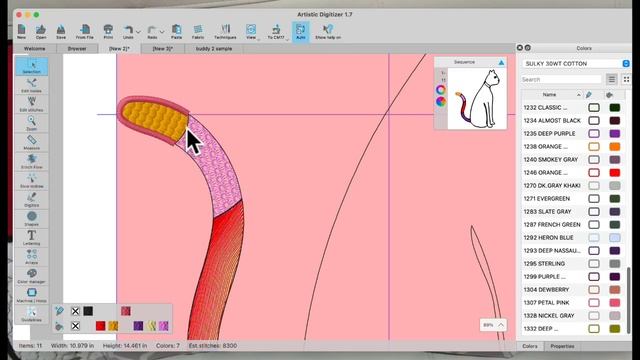Toggle the Auto button in toolbar
The height and width of the screenshot is (360, 640).
click(x=300, y=31)
